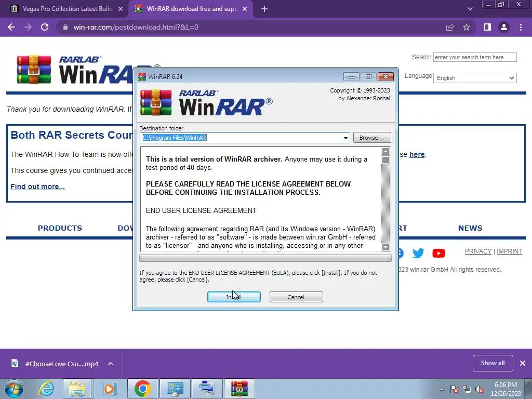Open Control Panel taskbar icon
Image resolution: width=532 pixels, height=399 pixels.
tap(175, 389)
